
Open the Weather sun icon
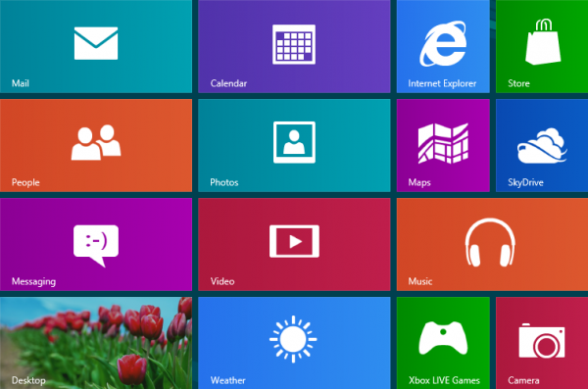[x=293, y=339]
